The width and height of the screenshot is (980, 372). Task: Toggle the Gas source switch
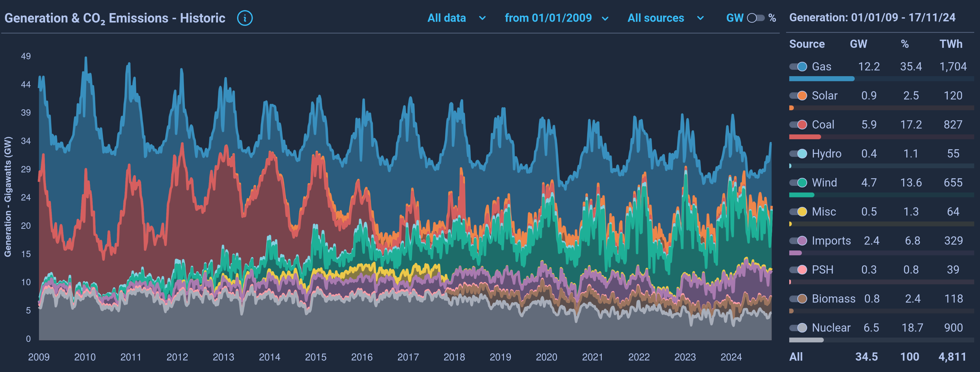tap(798, 66)
